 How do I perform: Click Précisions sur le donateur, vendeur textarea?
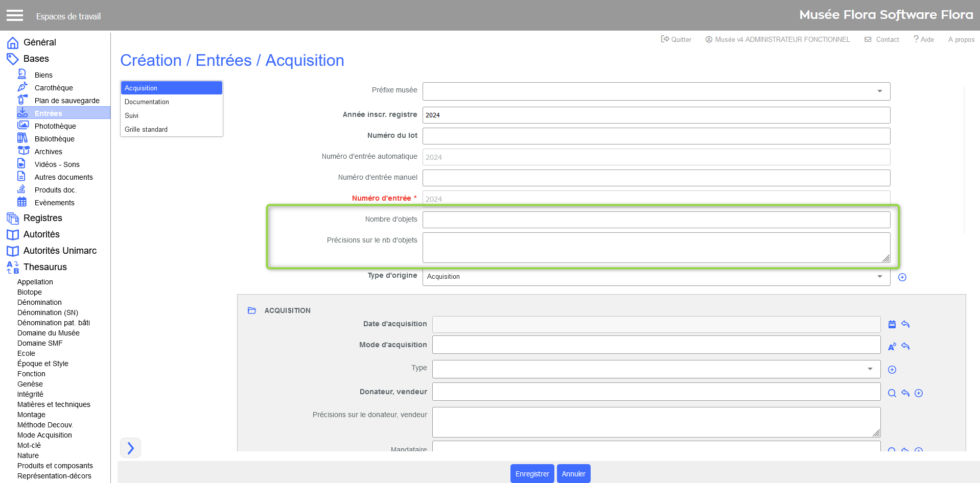tap(656, 422)
